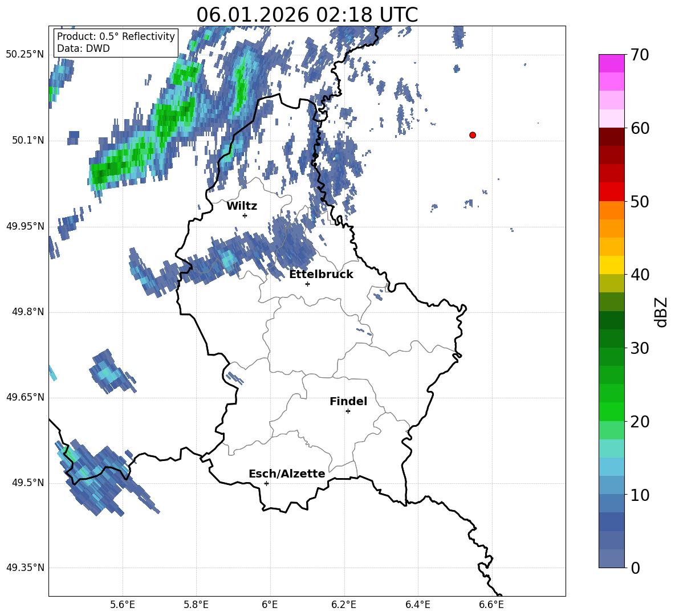Click the 6.6°E longitude label

[x=491, y=605]
